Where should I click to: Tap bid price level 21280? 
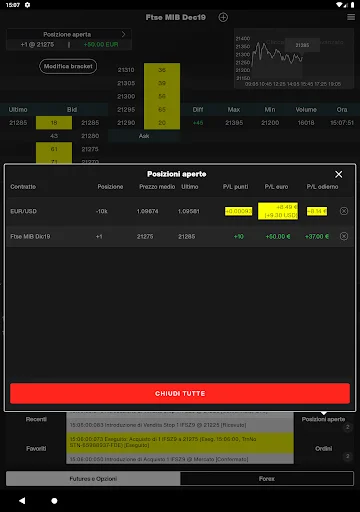90,136
